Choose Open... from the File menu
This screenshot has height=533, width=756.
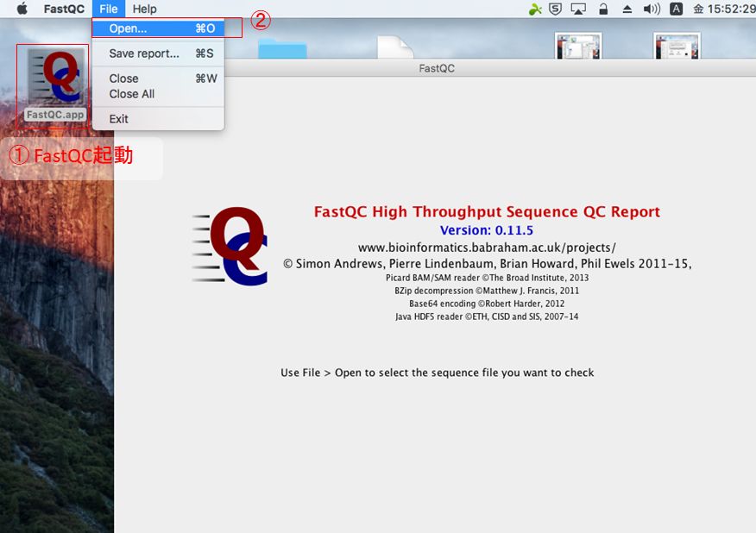point(158,28)
